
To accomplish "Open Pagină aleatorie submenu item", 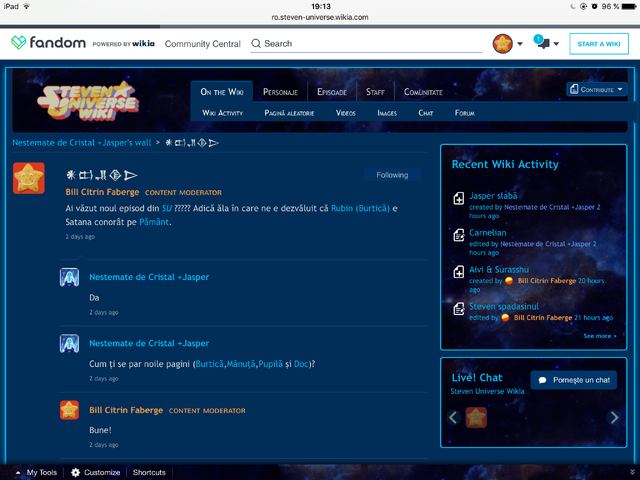I will [x=289, y=113].
